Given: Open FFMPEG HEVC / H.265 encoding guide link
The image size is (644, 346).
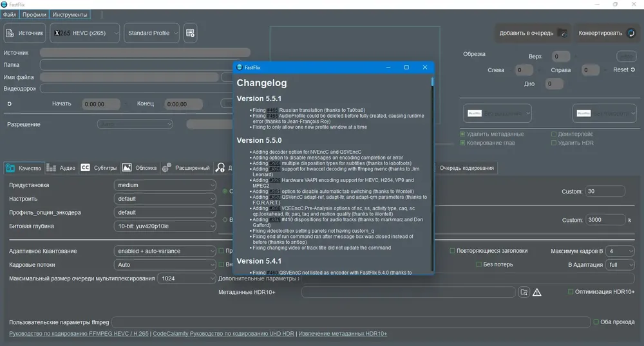Looking at the screenshot, I should tap(79, 334).
